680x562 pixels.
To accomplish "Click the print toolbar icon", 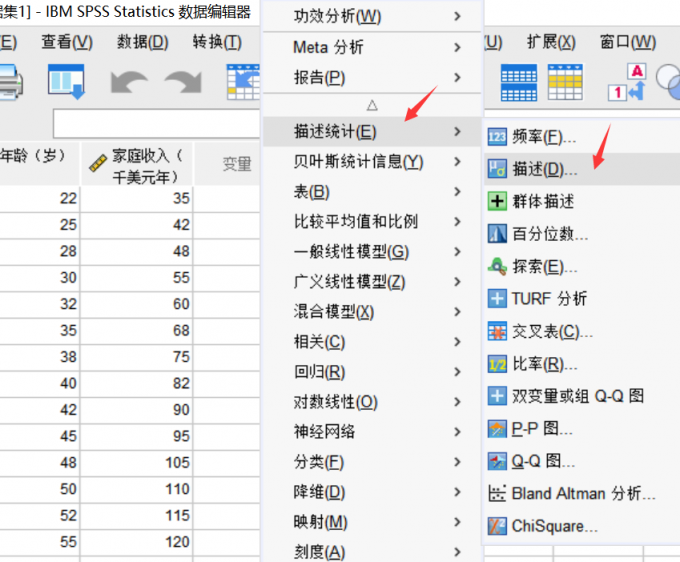I will click(10, 82).
